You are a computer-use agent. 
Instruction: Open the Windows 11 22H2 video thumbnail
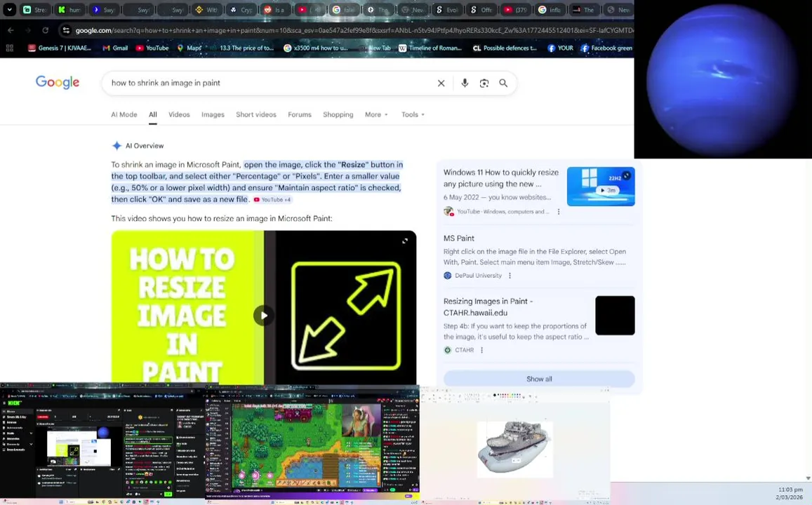[x=601, y=187]
